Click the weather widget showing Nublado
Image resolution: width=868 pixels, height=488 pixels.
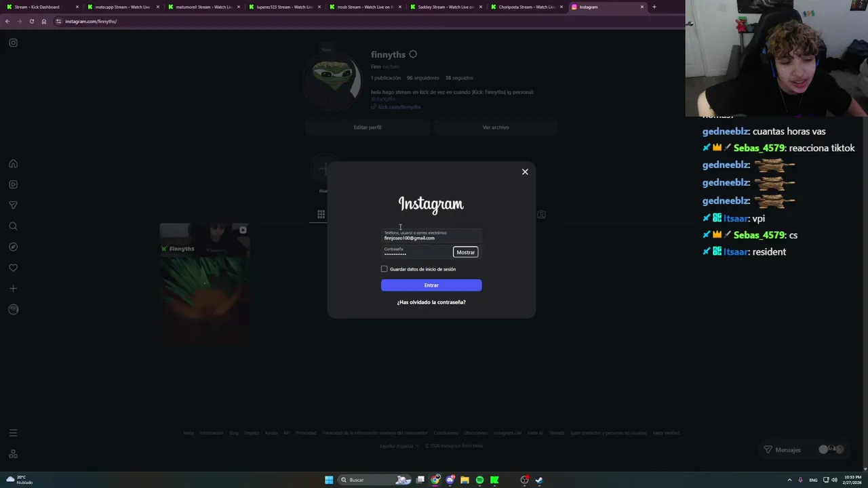[18, 480]
